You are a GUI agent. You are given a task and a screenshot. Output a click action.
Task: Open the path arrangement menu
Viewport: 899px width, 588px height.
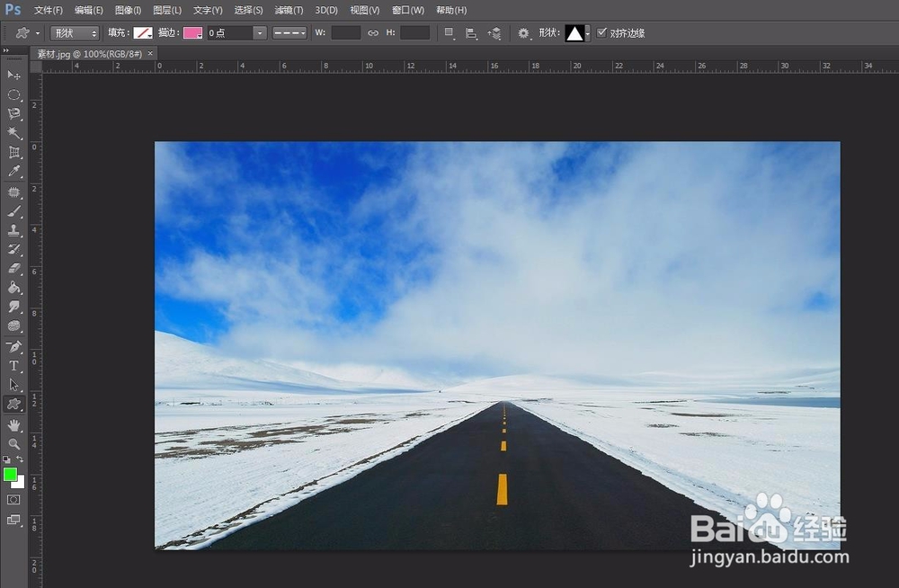click(494, 33)
